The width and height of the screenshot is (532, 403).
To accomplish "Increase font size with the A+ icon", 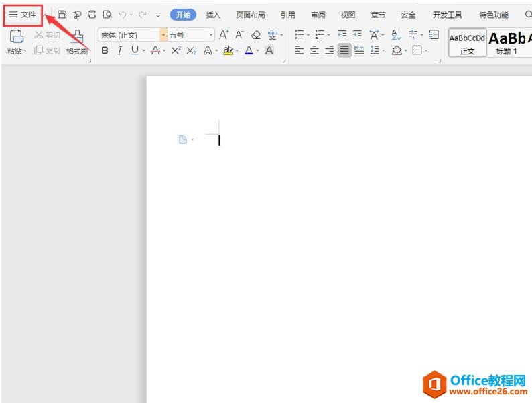I will pos(224,35).
